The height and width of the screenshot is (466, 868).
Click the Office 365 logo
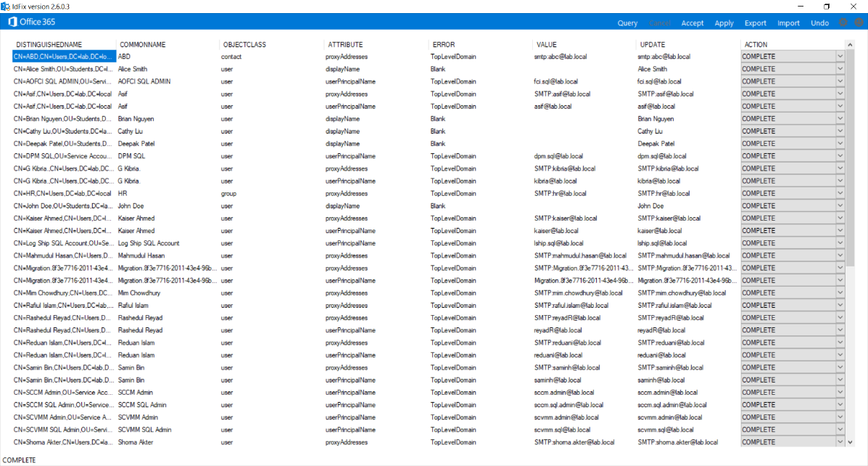click(32, 22)
